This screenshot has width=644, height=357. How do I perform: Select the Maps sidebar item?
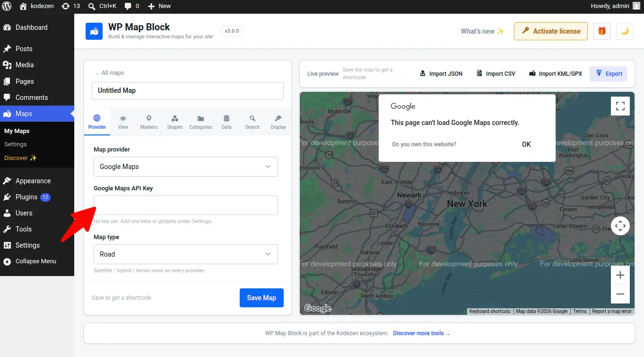37,114
